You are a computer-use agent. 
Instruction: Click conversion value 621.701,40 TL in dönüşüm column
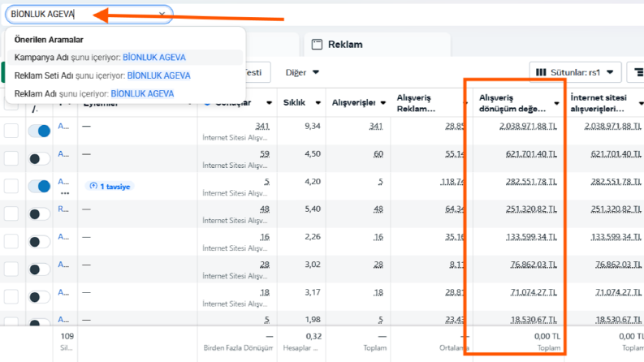coord(531,154)
